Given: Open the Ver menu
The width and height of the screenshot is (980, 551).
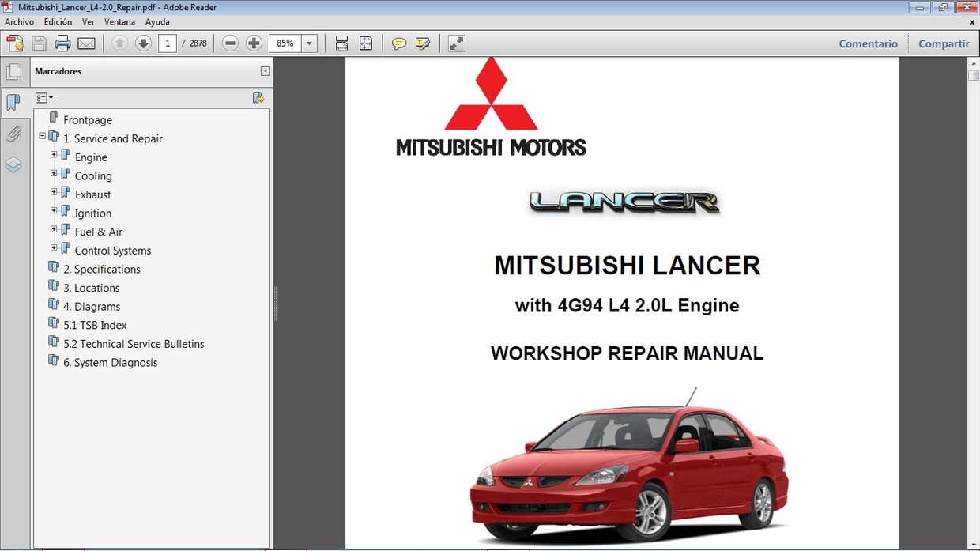Looking at the screenshot, I should click(89, 22).
